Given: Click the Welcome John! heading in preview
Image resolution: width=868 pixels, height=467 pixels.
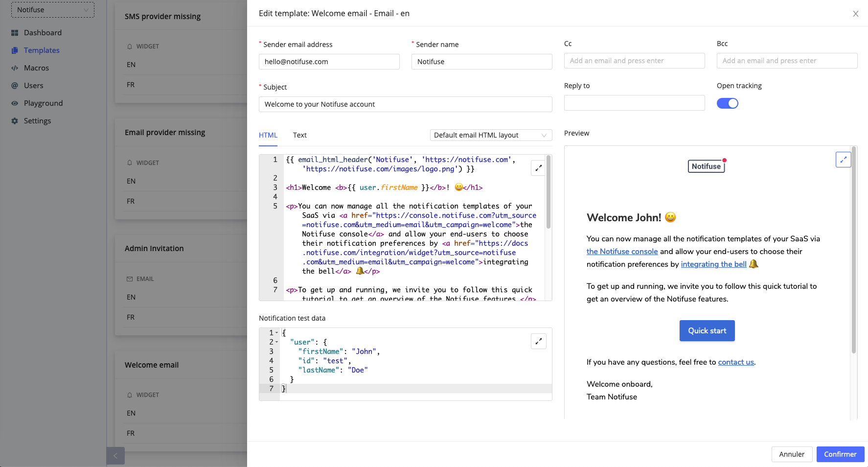Looking at the screenshot, I should 631,217.
